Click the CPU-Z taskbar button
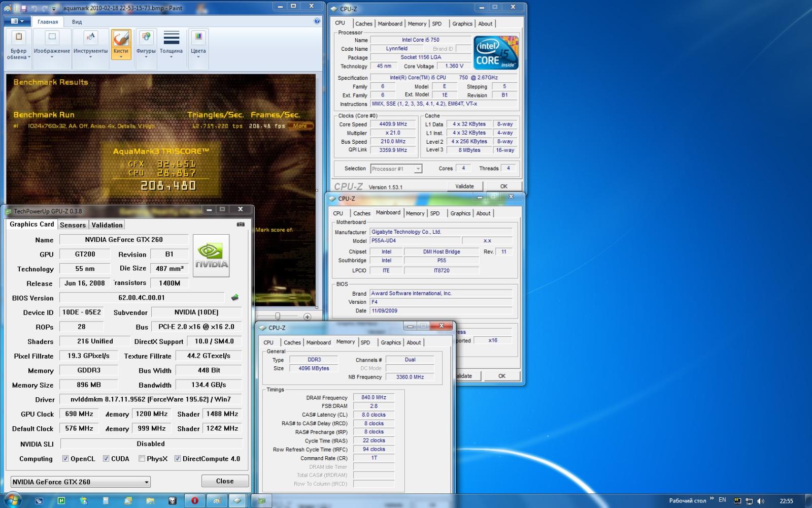 click(237, 500)
